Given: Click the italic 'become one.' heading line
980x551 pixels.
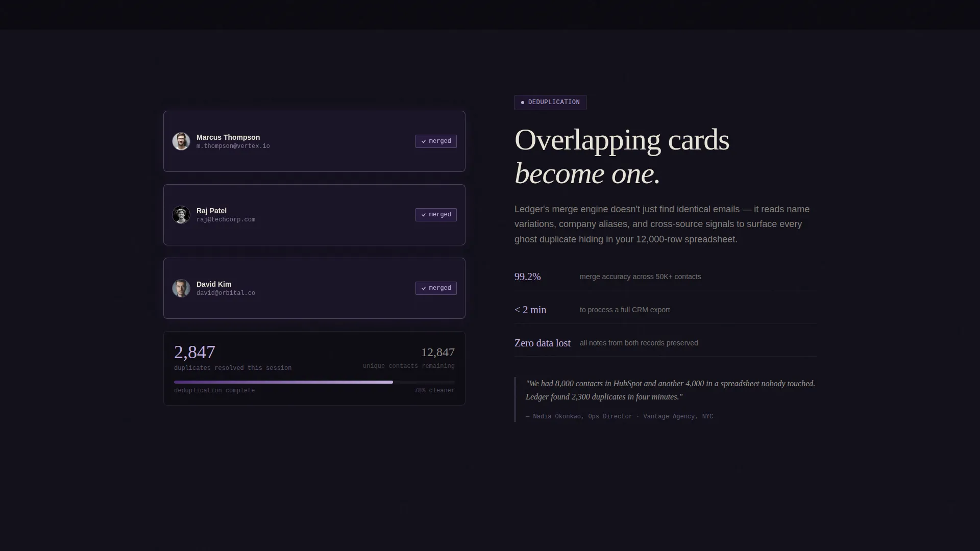Looking at the screenshot, I should (x=587, y=173).
